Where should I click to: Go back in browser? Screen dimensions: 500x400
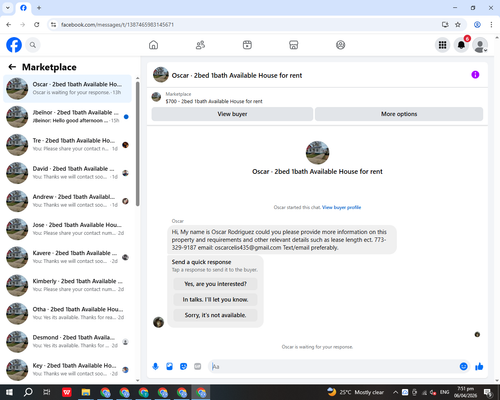[x=9, y=25]
